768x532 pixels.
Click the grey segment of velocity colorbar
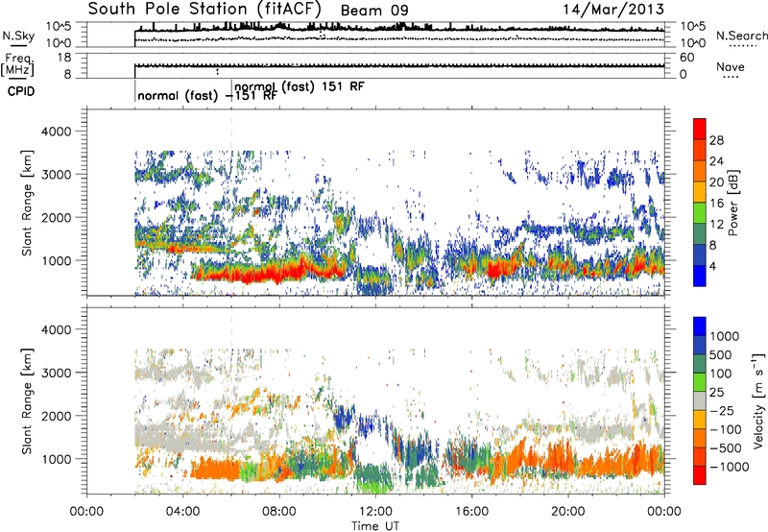(700, 401)
